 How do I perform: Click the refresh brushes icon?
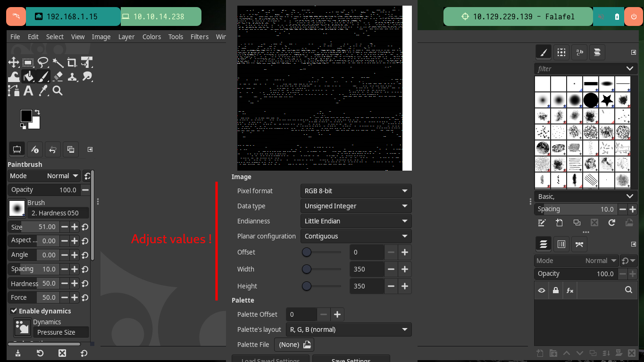click(612, 222)
